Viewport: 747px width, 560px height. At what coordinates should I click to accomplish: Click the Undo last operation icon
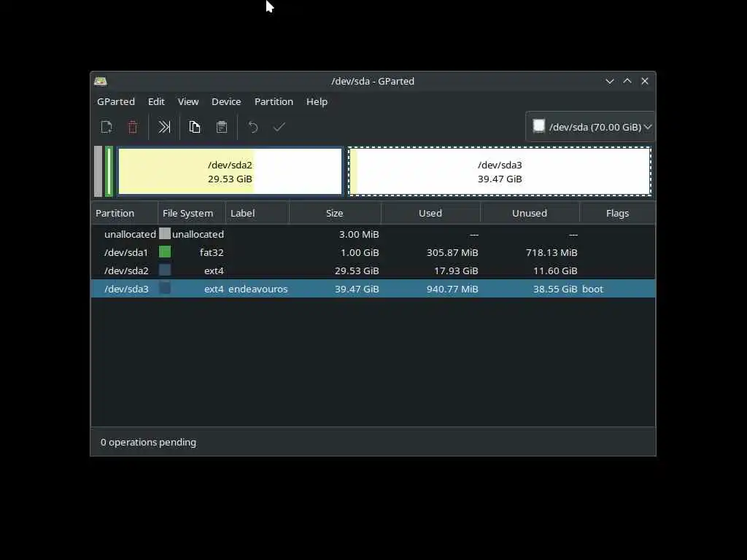click(253, 127)
